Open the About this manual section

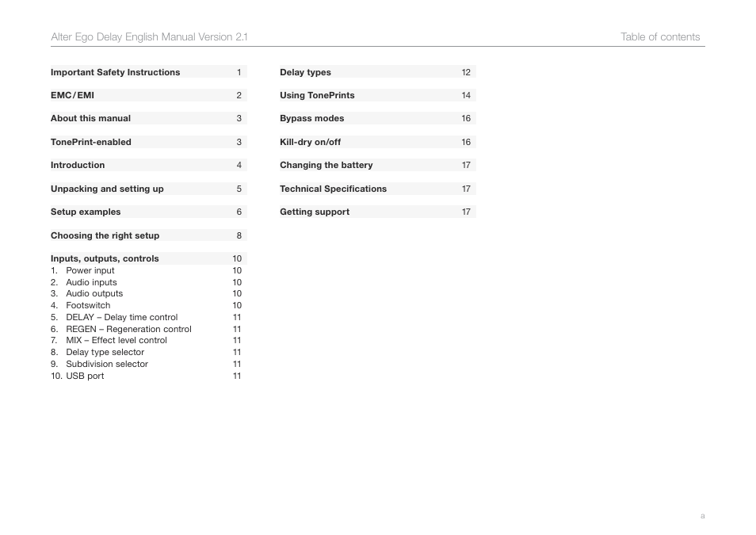pos(148,118)
